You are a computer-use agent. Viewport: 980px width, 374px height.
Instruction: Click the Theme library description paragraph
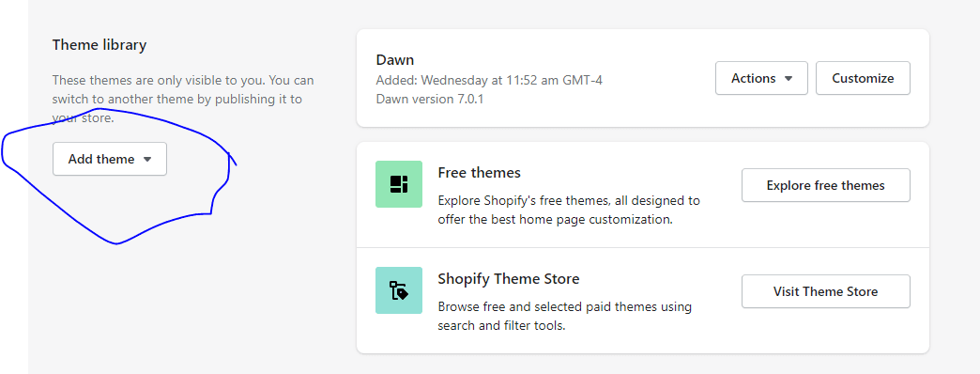point(183,99)
